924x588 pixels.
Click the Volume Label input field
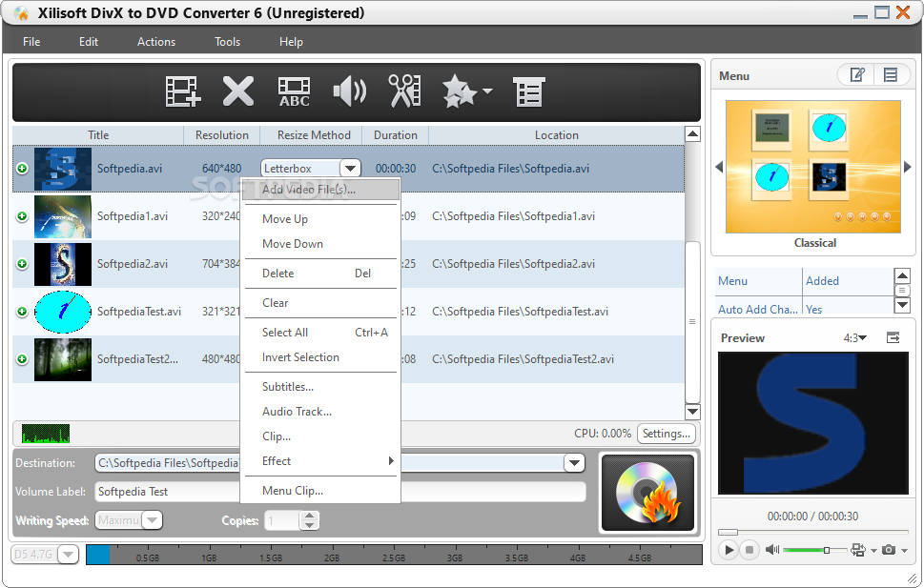point(340,492)
